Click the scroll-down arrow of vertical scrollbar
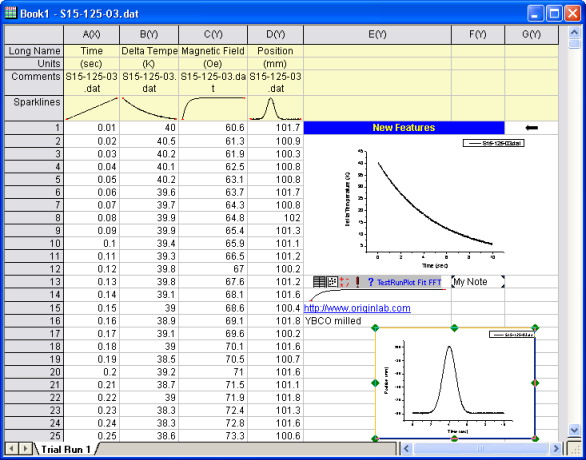 coord(575,430)
